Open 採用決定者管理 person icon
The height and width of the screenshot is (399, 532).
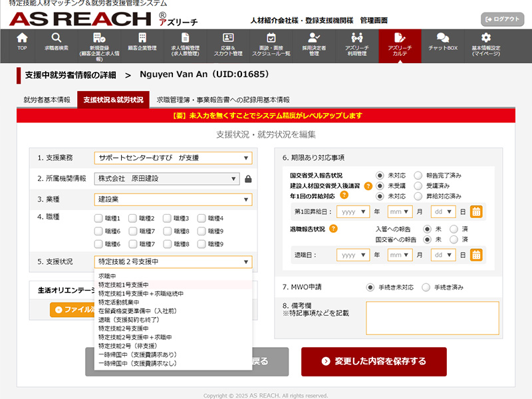(x=314, y=37)
